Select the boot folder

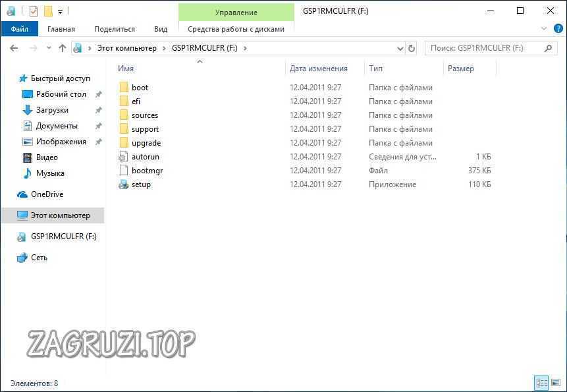click(x=140, y=88)
